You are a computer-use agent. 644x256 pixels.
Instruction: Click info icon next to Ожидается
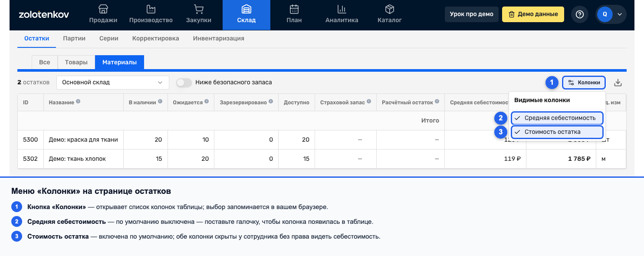(x=207, y=102)
